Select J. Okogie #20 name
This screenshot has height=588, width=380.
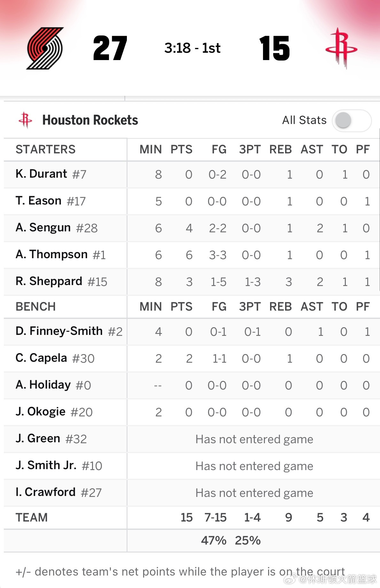click(54, 412)
